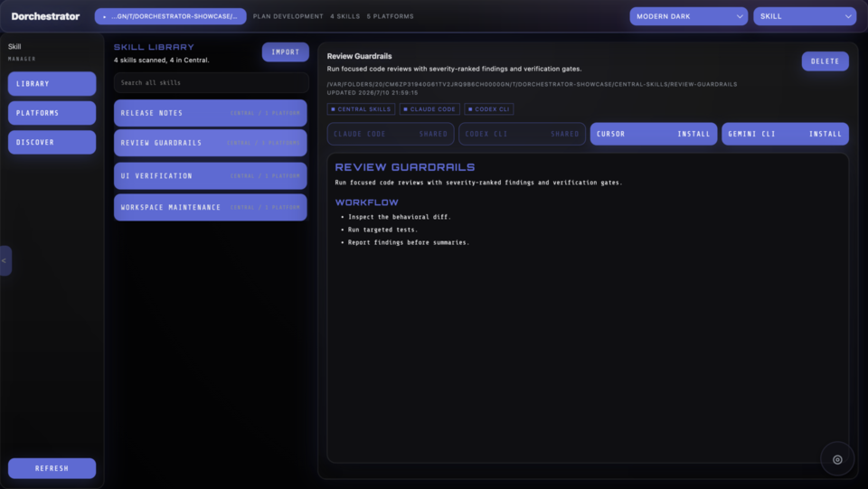Screen dimensions: 868x489
Task: Install skill to Gemini CLI
Action: click(x=785, y=134)
